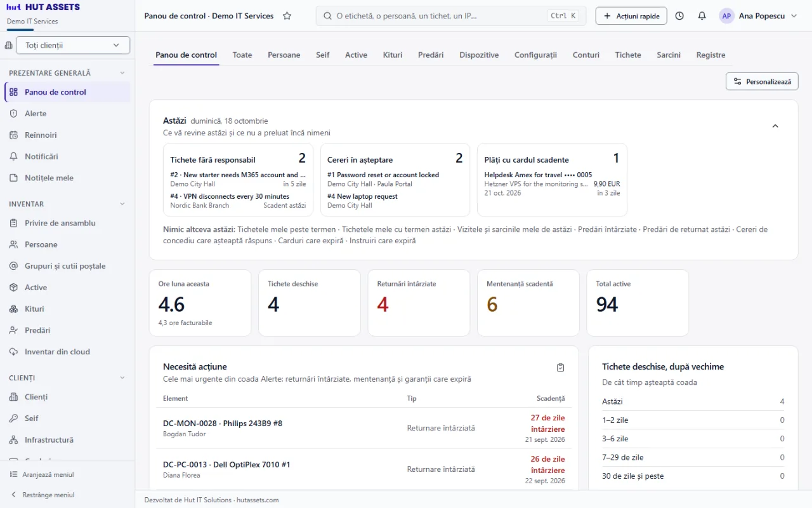Click the Mentenanță scadentă stat card
Viewport: 812px width, 508px height.
(x=528, y=302)
